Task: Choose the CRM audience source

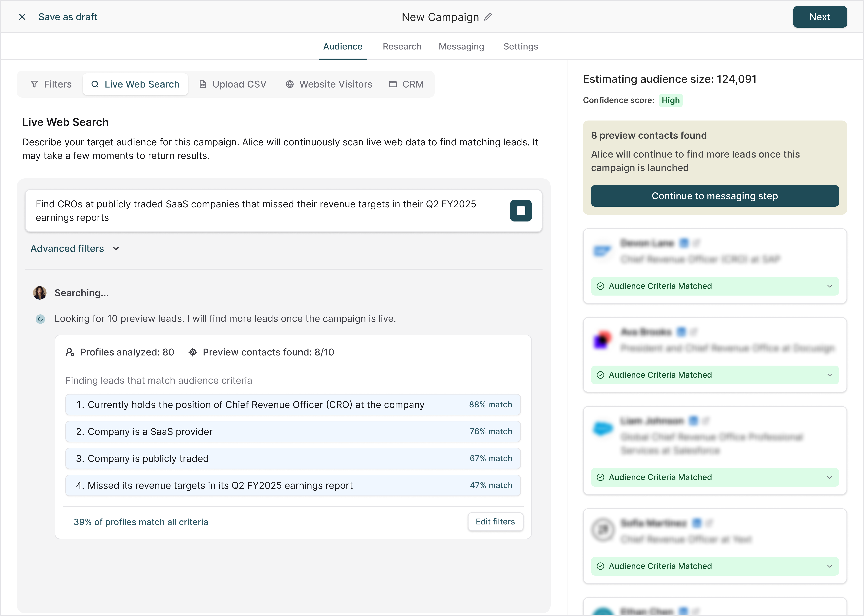Action: [406, 84]
